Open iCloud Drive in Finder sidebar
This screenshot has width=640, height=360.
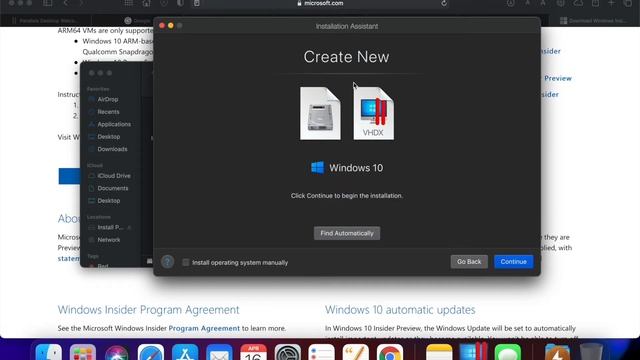pos(114,176)
